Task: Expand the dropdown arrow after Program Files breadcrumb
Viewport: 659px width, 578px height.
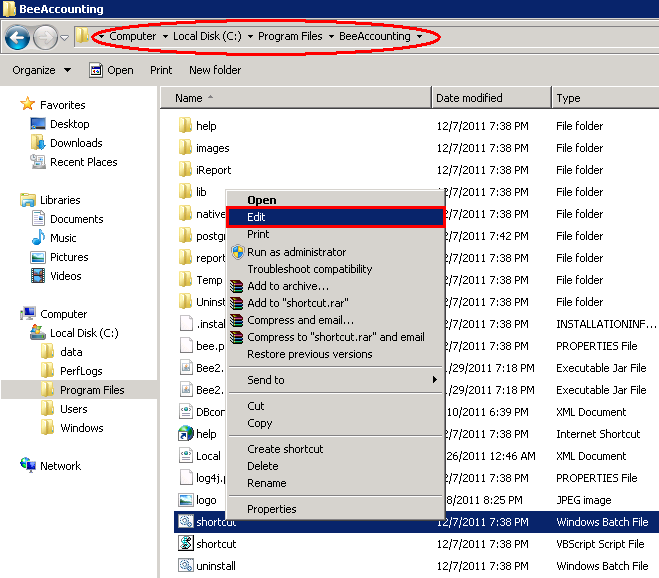Action: click(x=331, y=37)
